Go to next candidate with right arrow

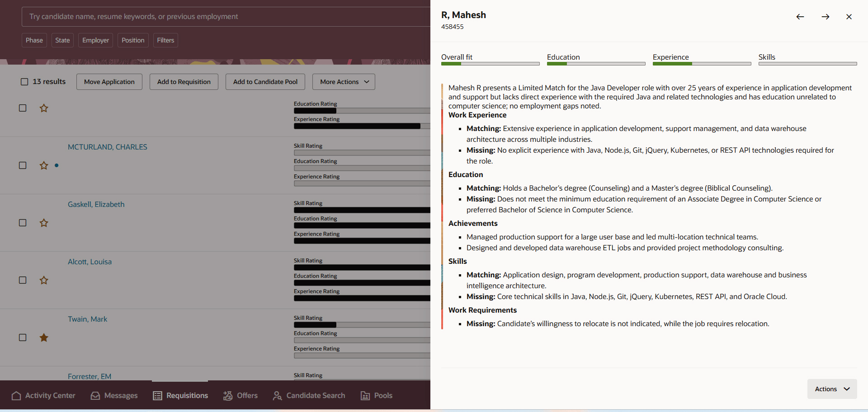point(826,17)
